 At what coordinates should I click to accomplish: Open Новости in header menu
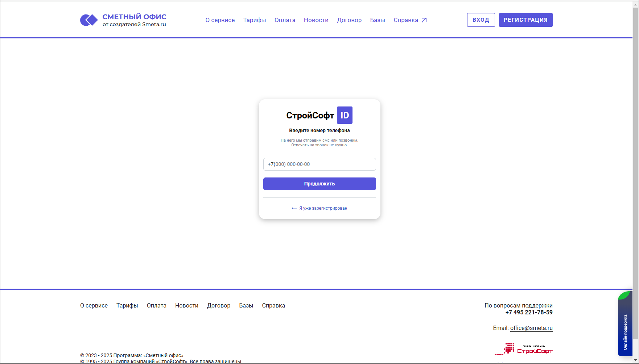tap(316, 20)
